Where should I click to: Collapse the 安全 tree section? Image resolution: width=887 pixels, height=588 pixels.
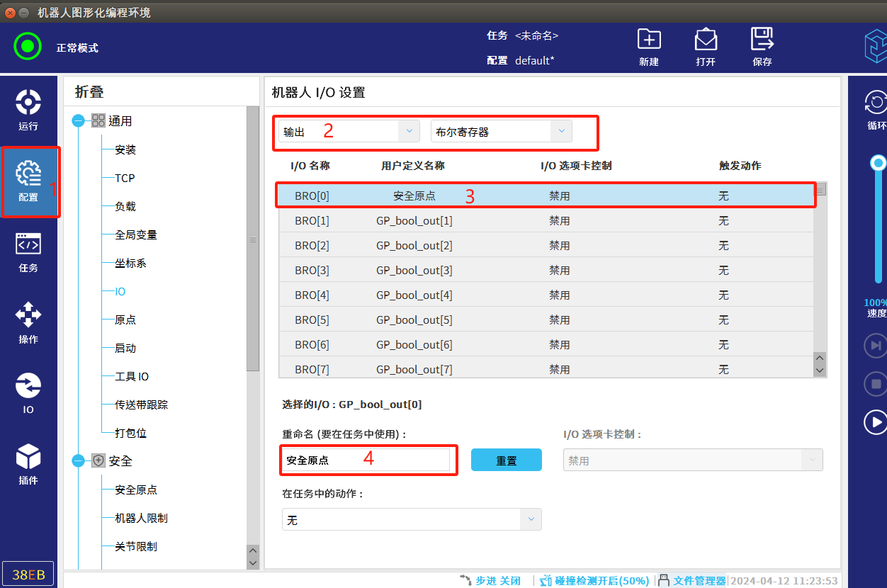pyautogui.click(x=78, y=461)
